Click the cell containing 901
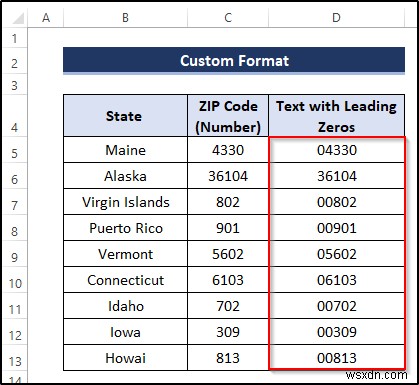The image size is (419, 385). [228, 228]
